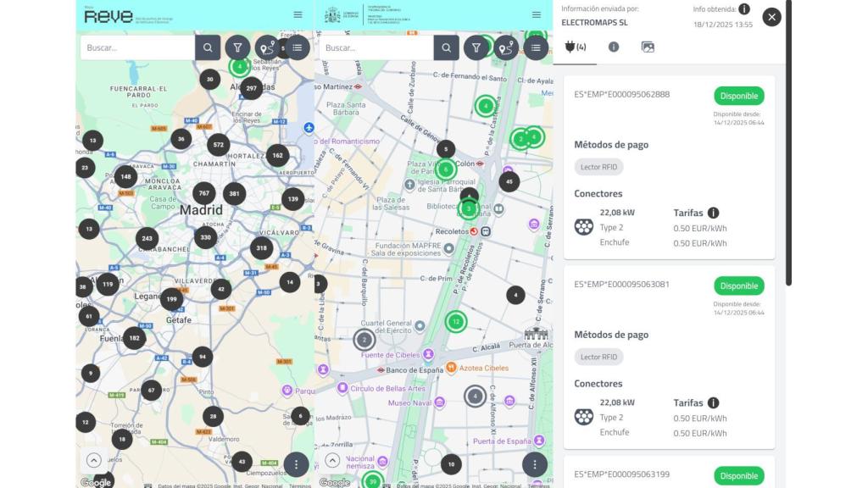This screenshot has width=868, height=488.
Task: Open the list view icon beside the filter
Action: coord(296,48)
